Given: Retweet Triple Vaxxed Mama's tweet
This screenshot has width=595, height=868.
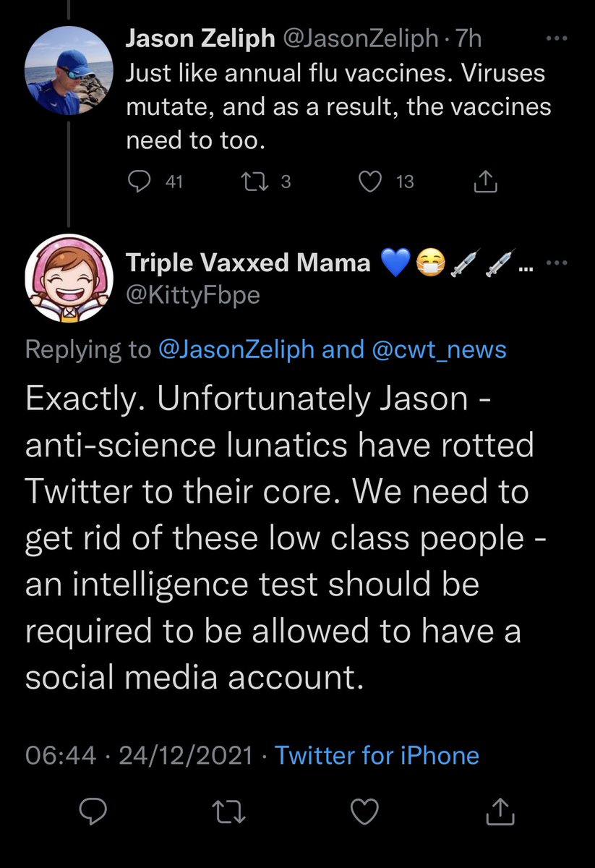Looking at the screenshot, I should click(232, 813).
